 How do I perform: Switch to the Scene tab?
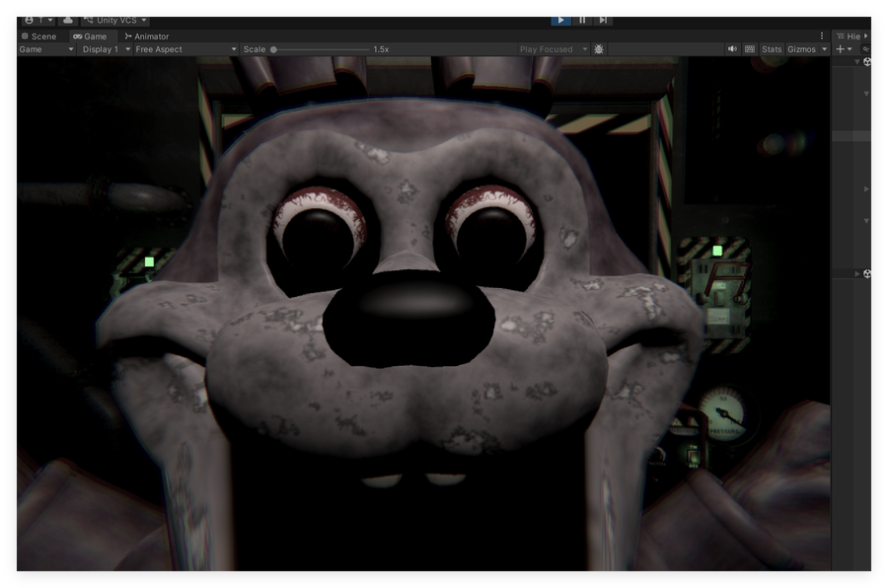pyautogui.click(x=38, y=37)
